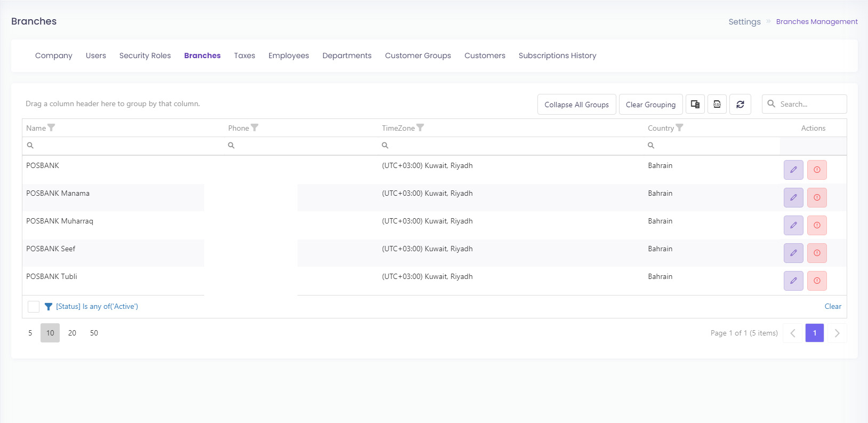The width and height of the screenshot is (868, 423).
Task: Edit the POSBANK Seef branch
Action: tap(793, 253)
